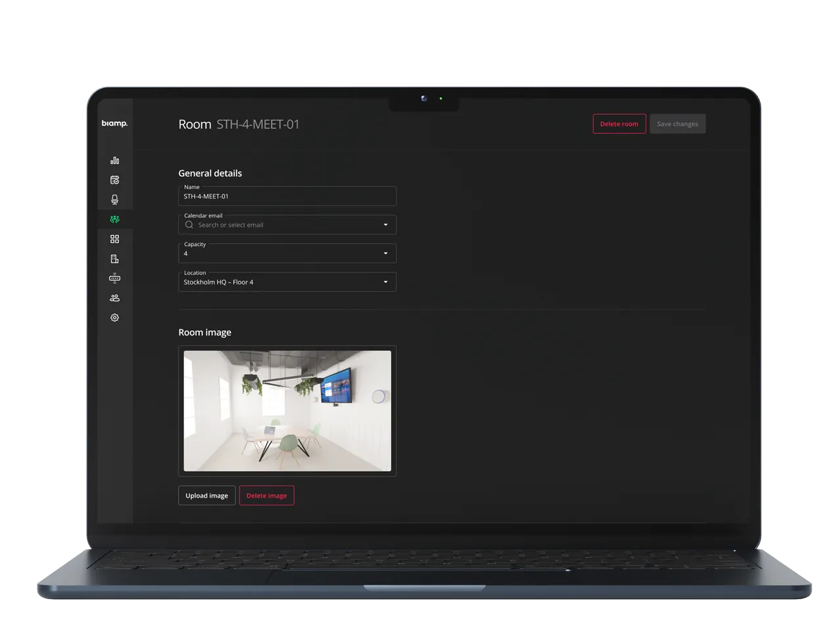Click the Delete image button
The image size is (840, 630).
(x=266, y=495)
